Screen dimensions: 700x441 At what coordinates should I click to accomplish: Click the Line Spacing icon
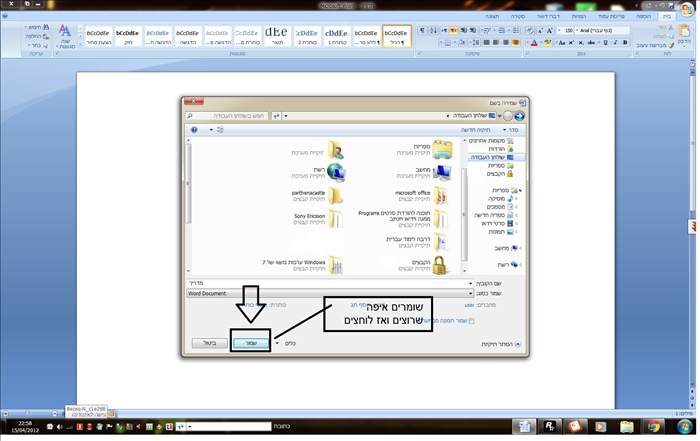(x=476, y=42)
